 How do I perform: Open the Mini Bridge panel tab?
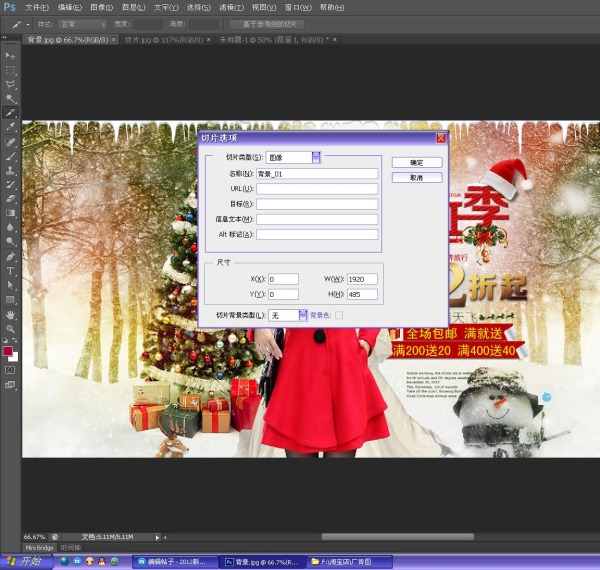coord(39,548)
